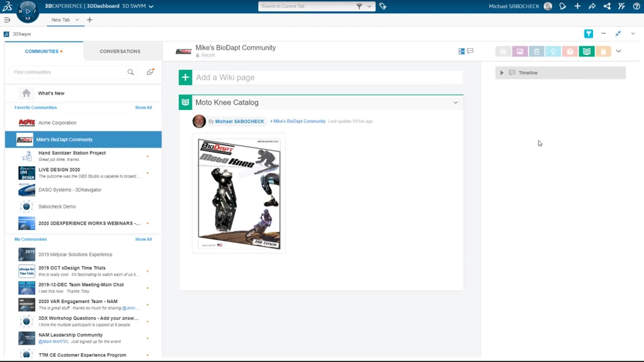The height and width of the screenshot is (362, 644).
Task: Select the Posts content filter icon
Action: pos(503,52)
